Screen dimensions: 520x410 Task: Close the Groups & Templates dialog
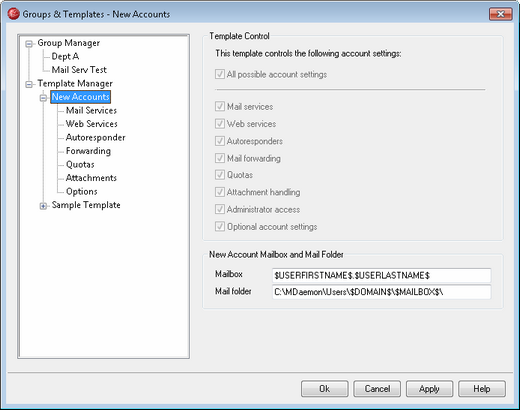(x=500, y=14)
